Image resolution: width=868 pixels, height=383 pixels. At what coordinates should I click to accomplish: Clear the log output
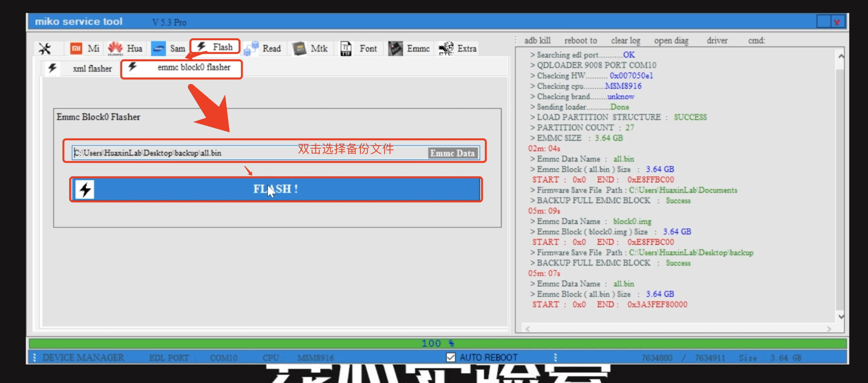coord(625,40)
